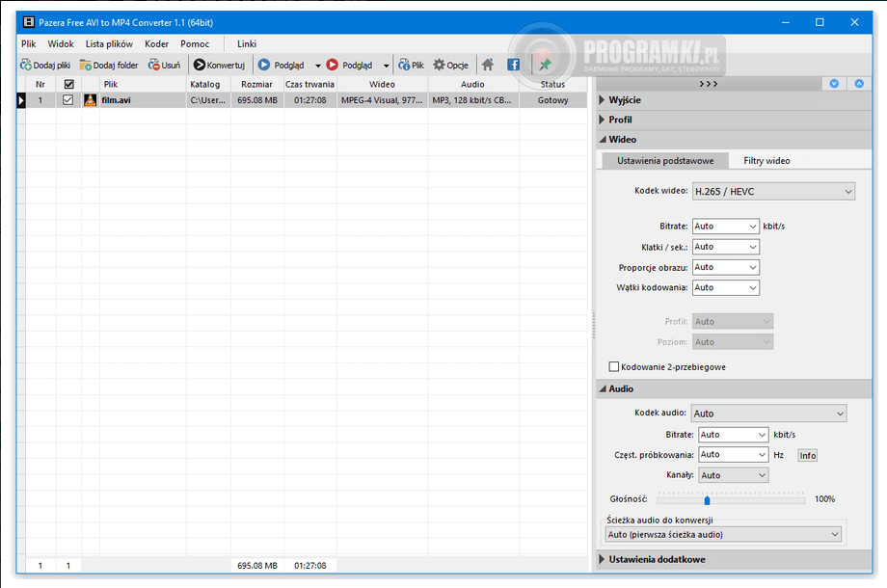Sort by the Plik column header
Image resolution: width=887 pixels, height=588 pixels.
pos(143,84)
